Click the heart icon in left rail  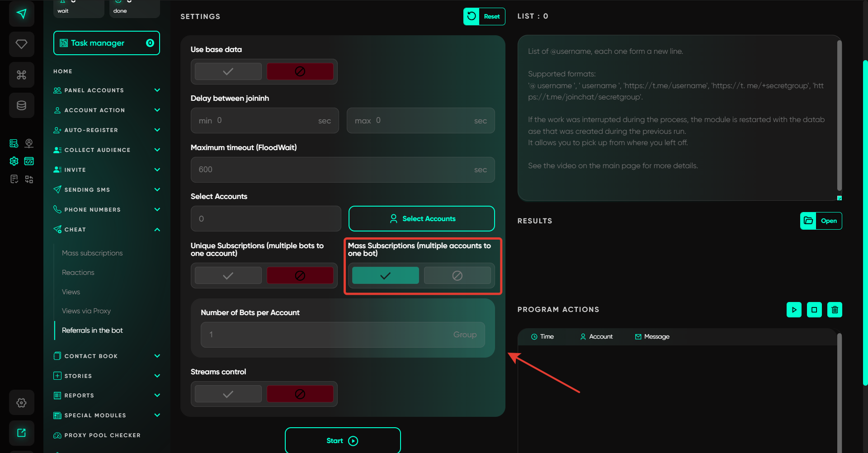pyautogui.click(x=21, y=44)
